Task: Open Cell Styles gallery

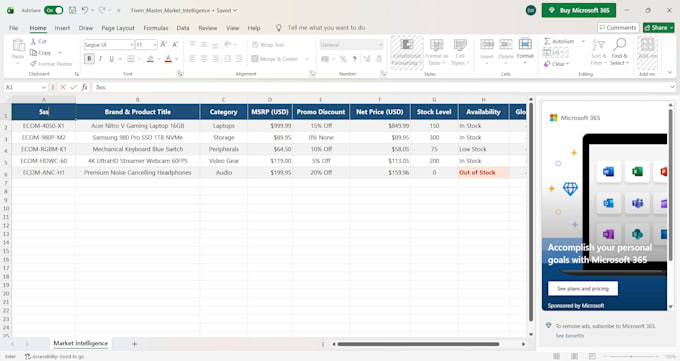Action: pos(460,52)
